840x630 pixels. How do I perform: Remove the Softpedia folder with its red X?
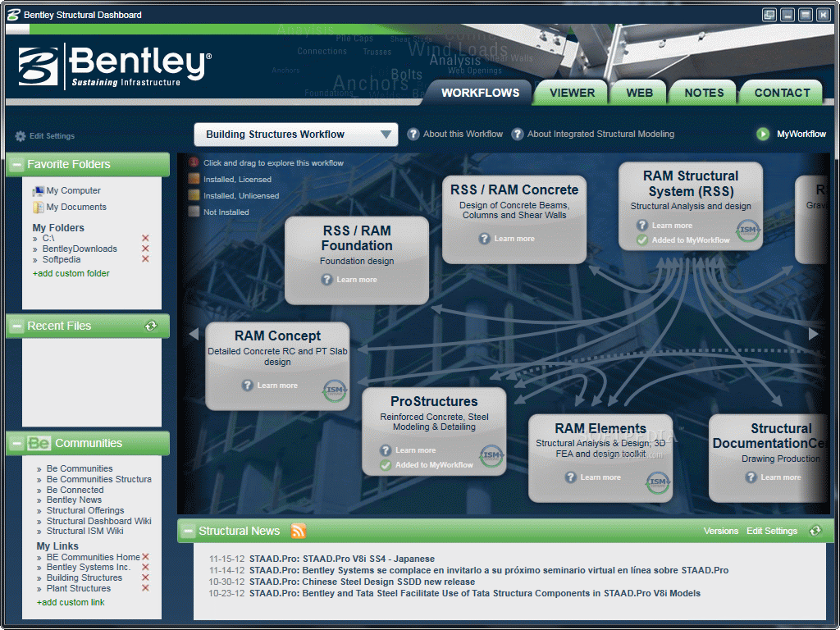point(145,259)
